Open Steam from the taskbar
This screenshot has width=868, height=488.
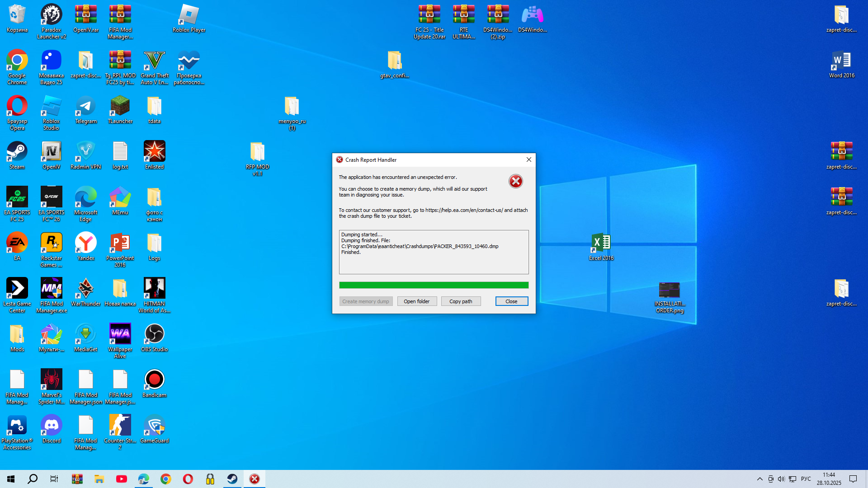tap(232, 479)
